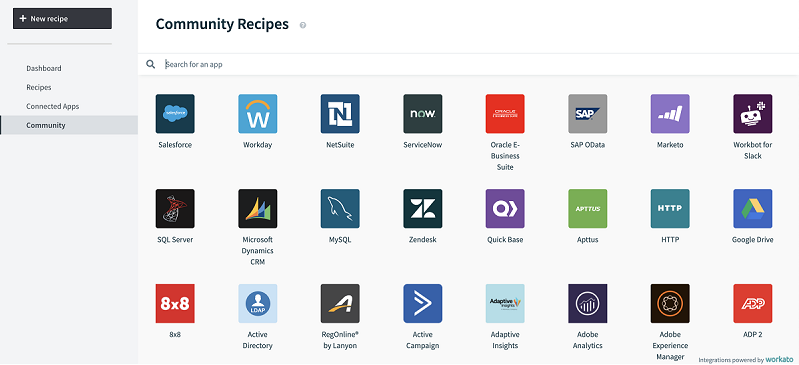Open the SQL Server icon
The height and width of the screenshot is (365, 799).
175,208
